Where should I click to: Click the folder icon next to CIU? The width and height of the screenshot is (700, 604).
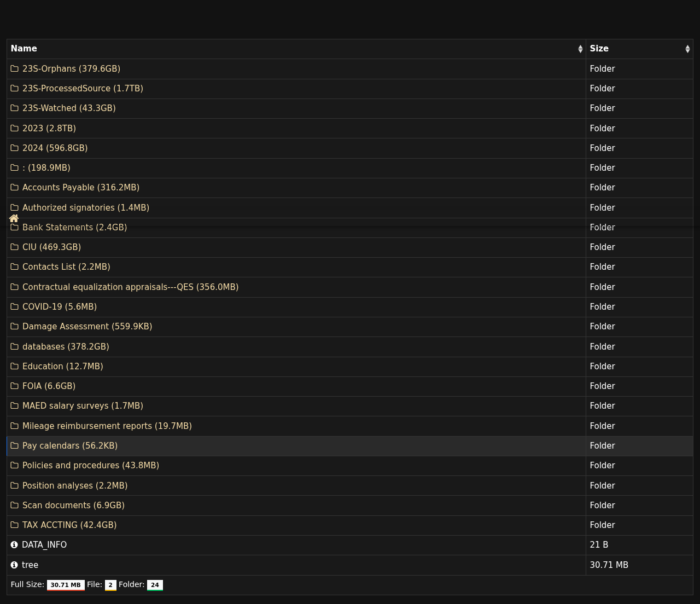(15, 247)
